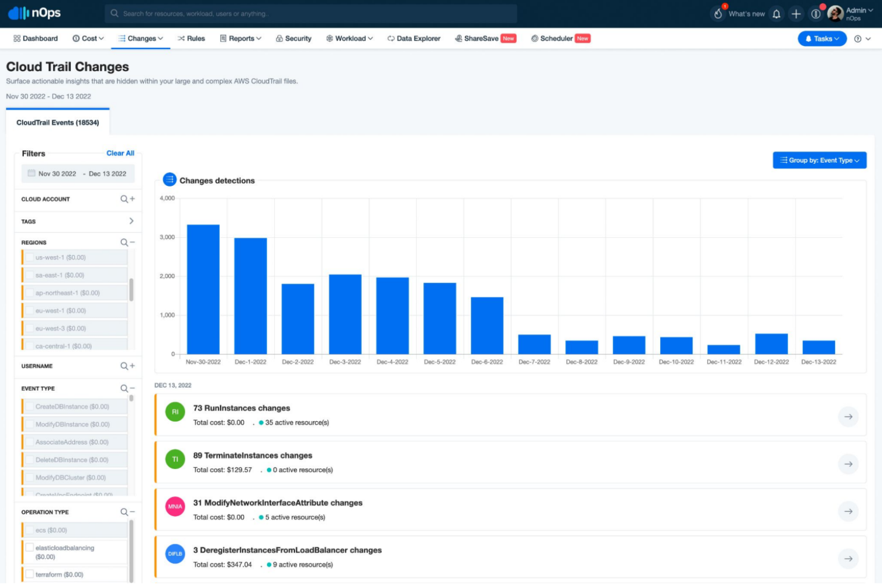
Task: Open the Tasks dropdown button
Action: 822,39
